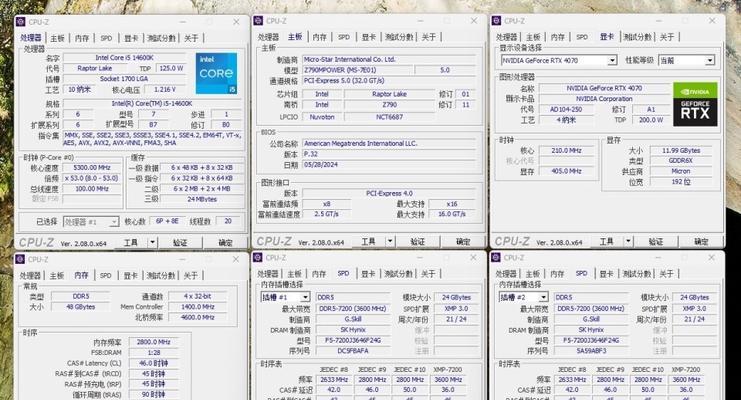741x400 pixels.
Task: Click 验证 button in the graphics window
Action: (x=656, y=242)
